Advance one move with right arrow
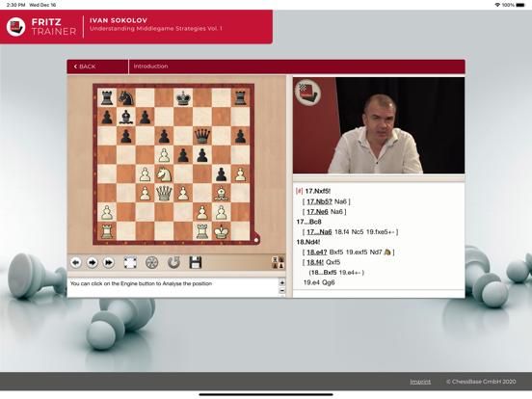Viewport: 532px width, 399px height. click(92, 262)
